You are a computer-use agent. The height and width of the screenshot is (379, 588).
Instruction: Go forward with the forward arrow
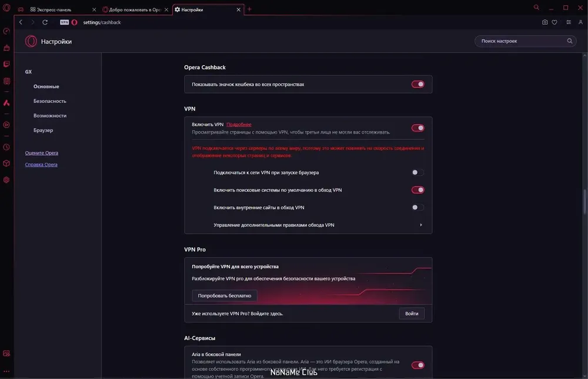(x=32, y=22)
